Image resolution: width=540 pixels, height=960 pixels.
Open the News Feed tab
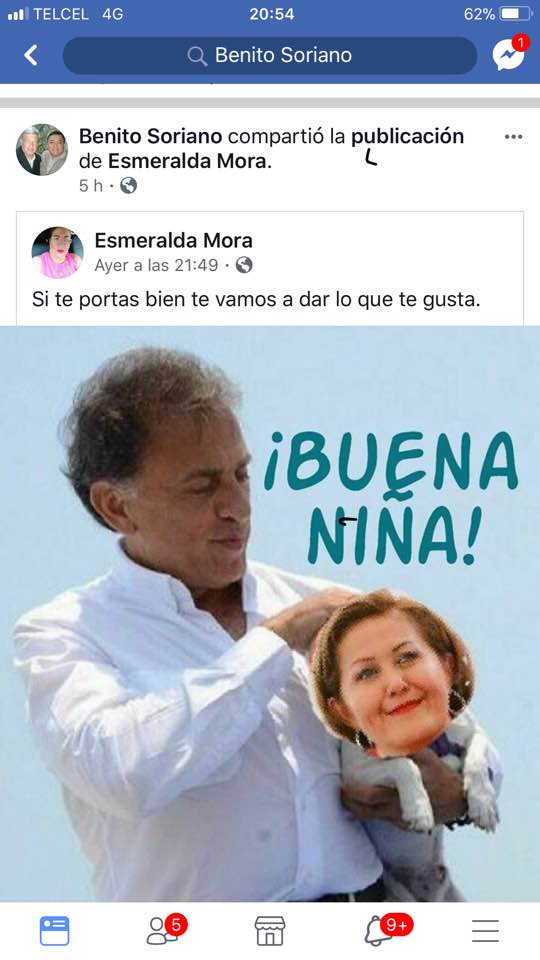click(x=54, y=931)
